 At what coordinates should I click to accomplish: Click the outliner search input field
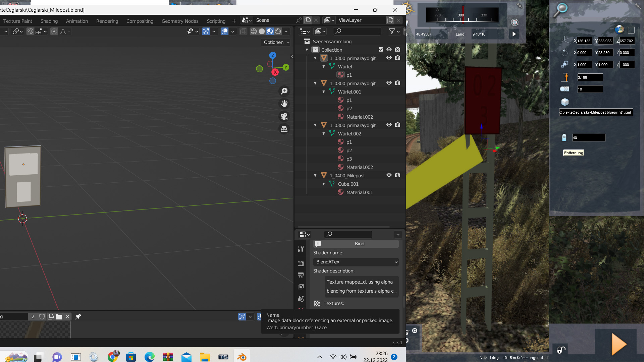click(357, 31)
